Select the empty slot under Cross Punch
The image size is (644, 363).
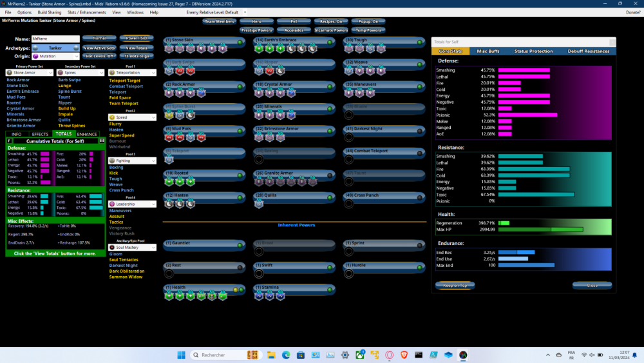349,204
